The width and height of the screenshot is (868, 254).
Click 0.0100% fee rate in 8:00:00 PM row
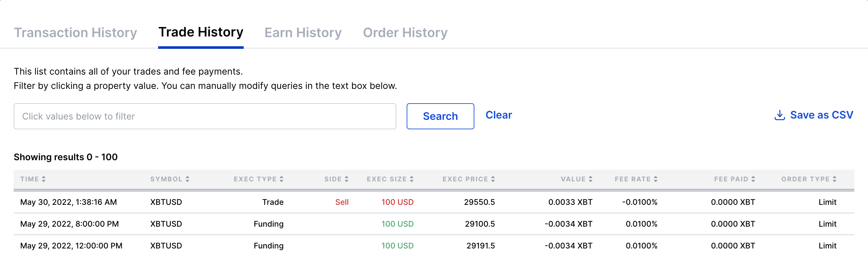click(641, 224)
